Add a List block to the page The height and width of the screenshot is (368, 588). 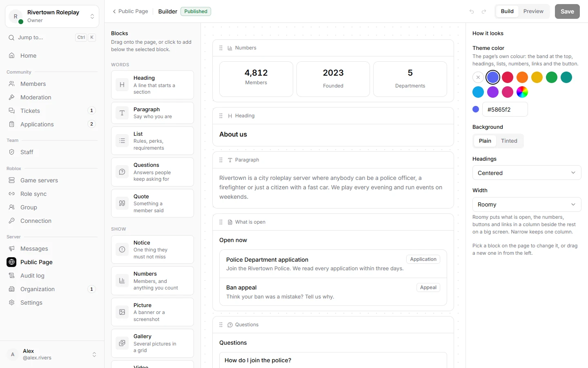[152, 141]
